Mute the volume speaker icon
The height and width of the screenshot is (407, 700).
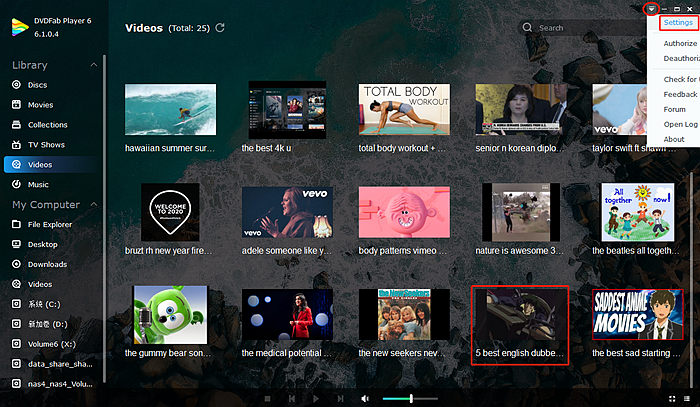coord(365,399)
